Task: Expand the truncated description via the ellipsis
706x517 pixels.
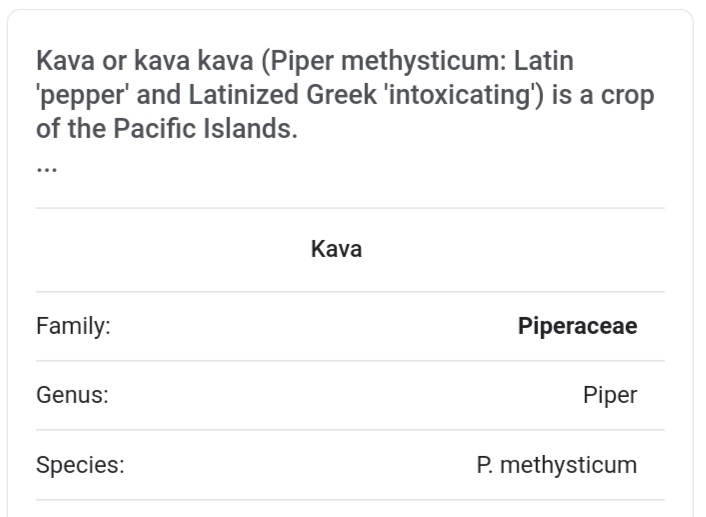Action: [47, 168]
